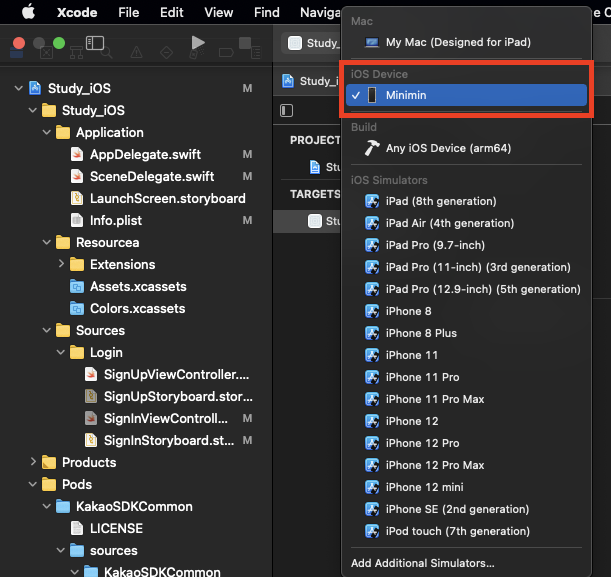Choose iPhone SE (2nd generation) simulator
Screen dimensions: 611x577
(466, 509)
